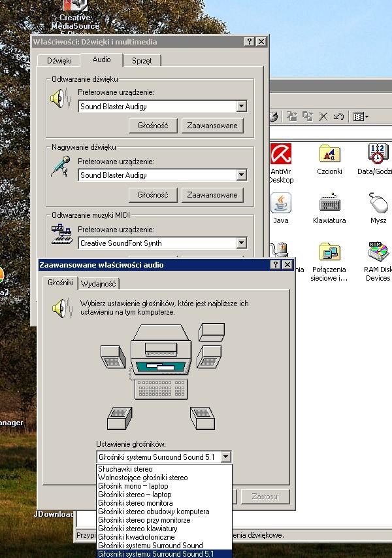This screenshot has width=392, height=558.
Task: Pick Głośniki stereo obudowy komputera option
Action: [164, 512]
